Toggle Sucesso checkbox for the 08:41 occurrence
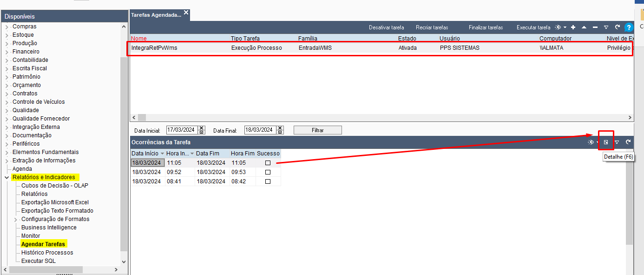The height and width of the screenshot is (275, 644). (268, 181)
